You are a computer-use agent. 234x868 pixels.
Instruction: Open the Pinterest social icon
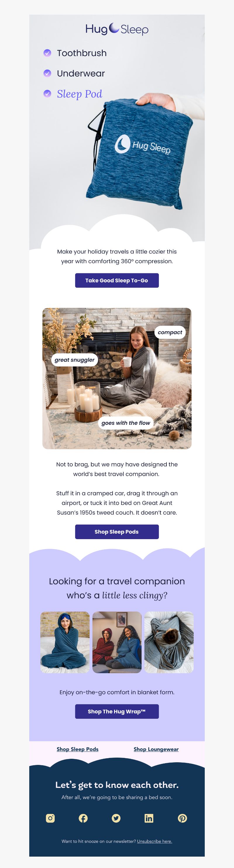tap(182, 818)
